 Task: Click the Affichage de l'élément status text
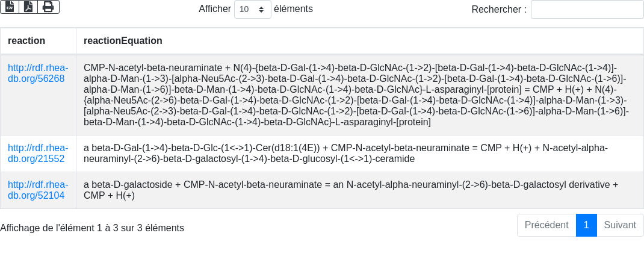[x=92, y=228]
